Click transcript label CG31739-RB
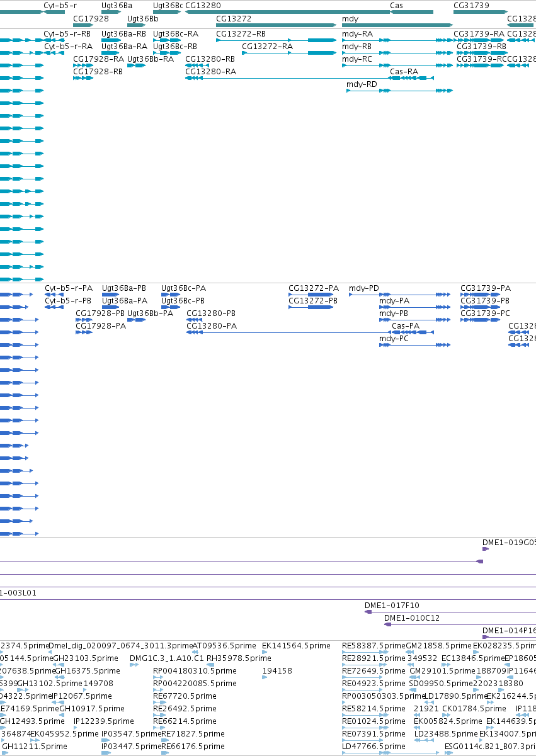The height and width of the screenshot is (756, 536). pyautogui.click(x=481, y=46)
